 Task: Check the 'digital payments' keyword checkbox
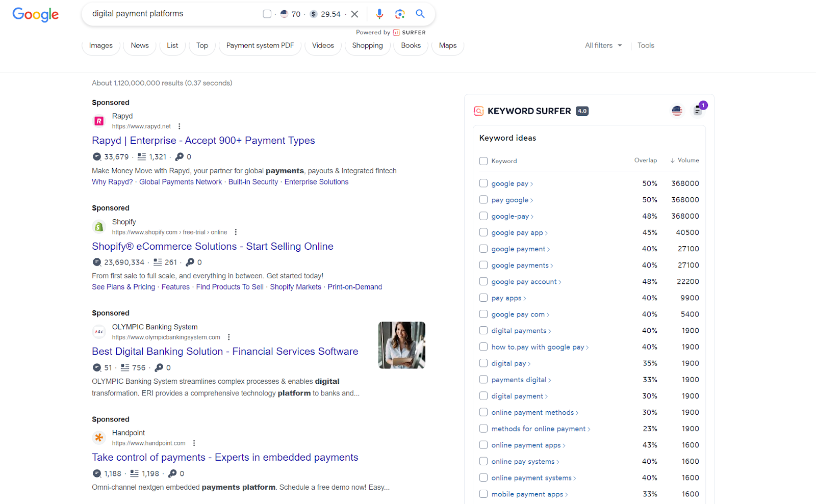(x=483, y=331)
